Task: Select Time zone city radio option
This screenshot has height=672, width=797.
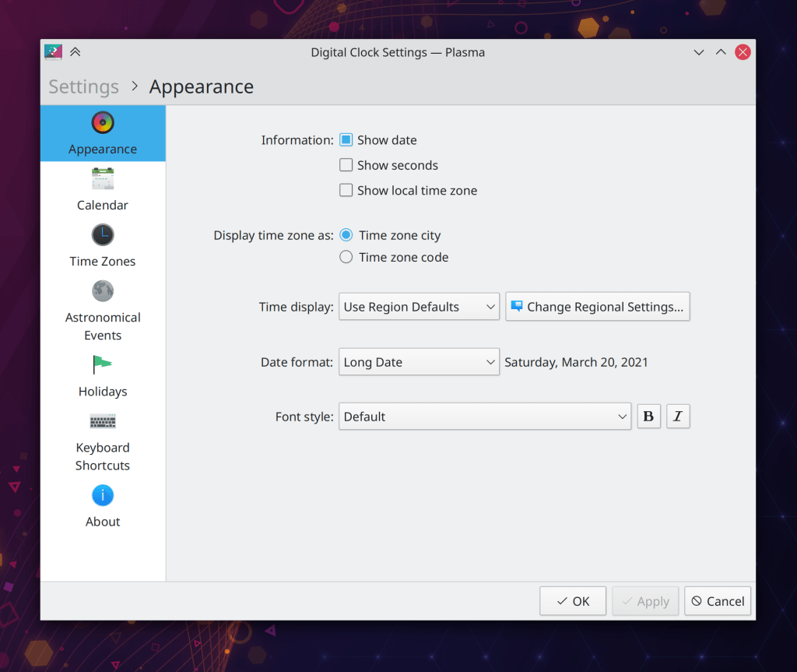Action: tap(346, 235)
